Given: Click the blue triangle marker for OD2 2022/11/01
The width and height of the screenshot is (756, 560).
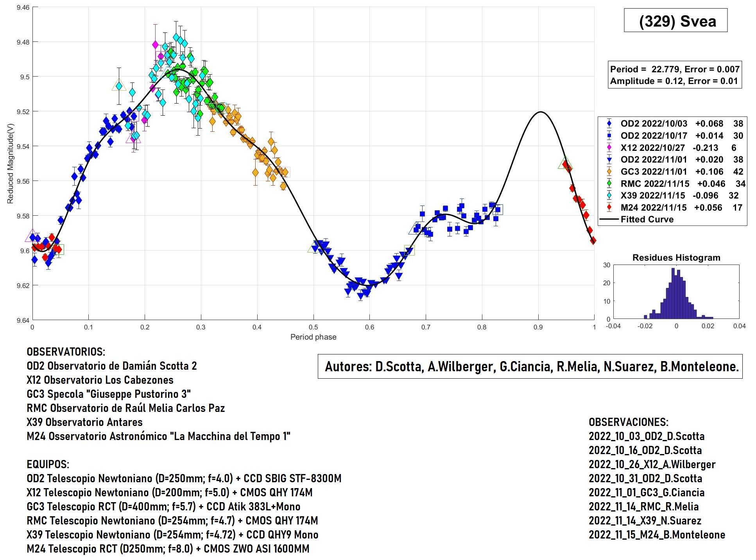Looking at the screenshot, I should click(609, 159).
